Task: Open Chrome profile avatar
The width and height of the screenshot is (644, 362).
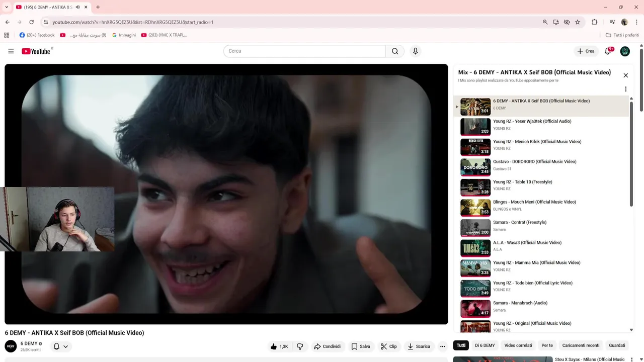Action: [624, 22]
